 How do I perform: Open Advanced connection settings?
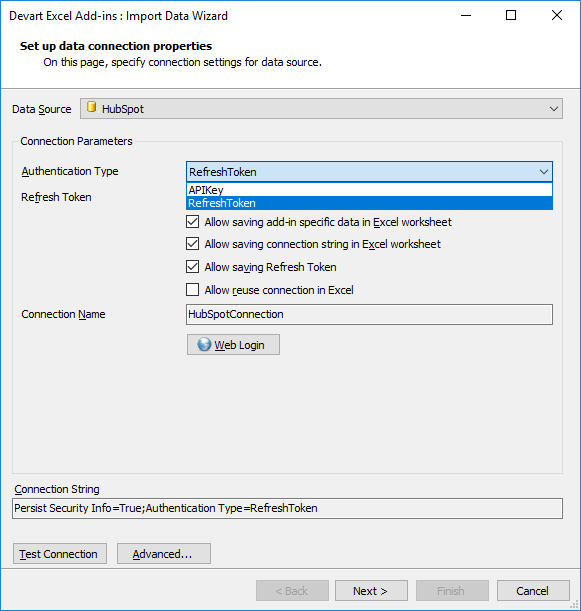[164, 554]
